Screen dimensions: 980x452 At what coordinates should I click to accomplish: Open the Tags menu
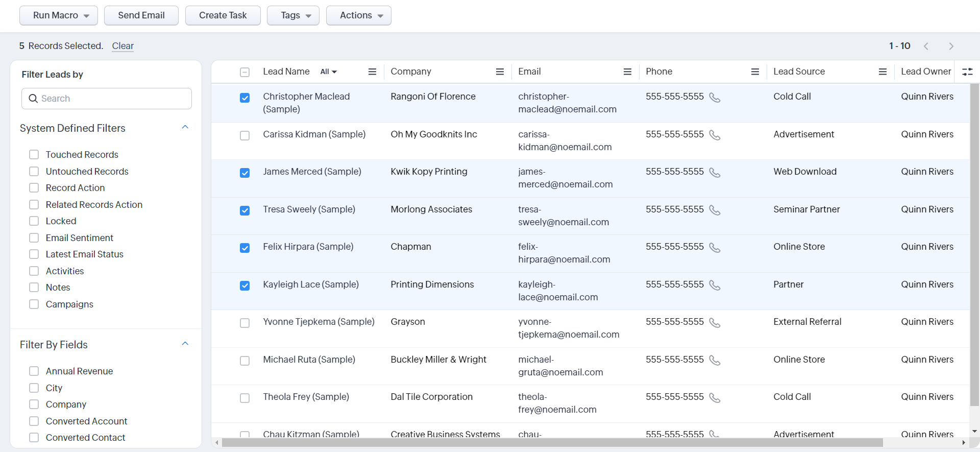tap(293, 15)
